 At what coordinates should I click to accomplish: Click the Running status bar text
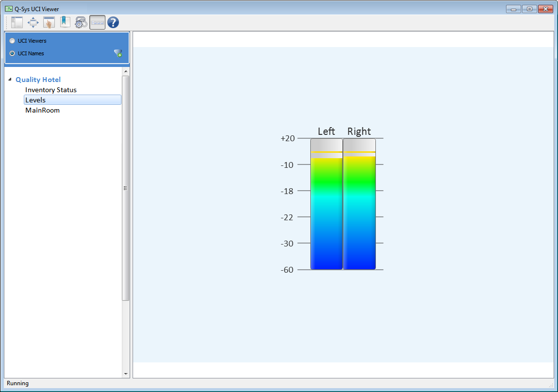17,383
